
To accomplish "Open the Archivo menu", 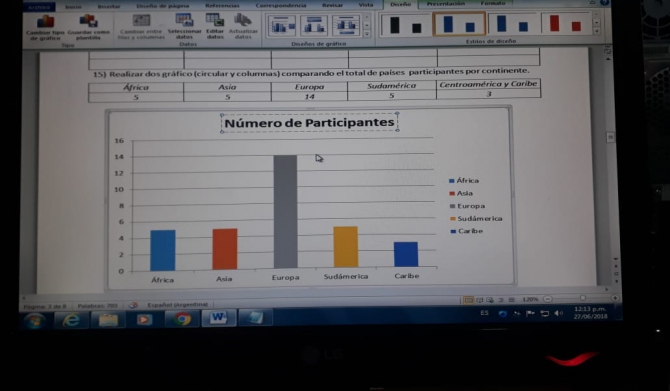I will pyautogui.click(x=39, y=7).
